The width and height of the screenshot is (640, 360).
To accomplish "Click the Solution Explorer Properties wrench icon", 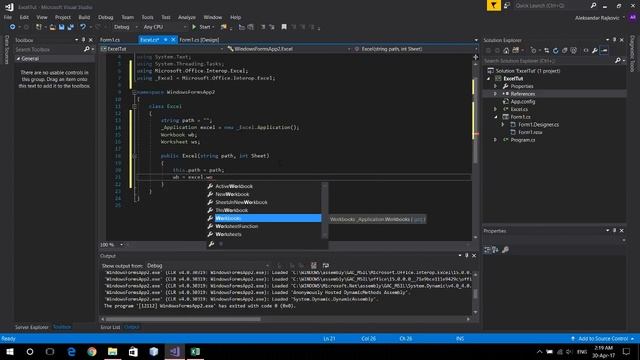I will 595,51.
